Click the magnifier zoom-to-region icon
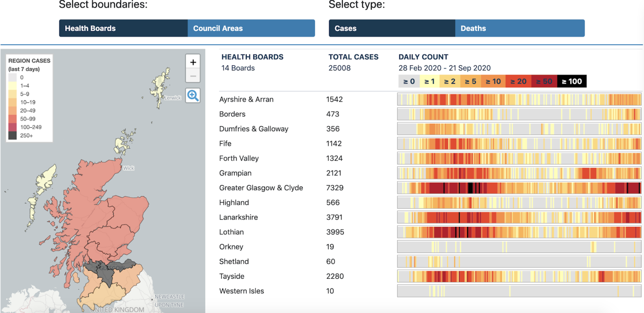Screen dimensions: 644x313 pos(193,95)
